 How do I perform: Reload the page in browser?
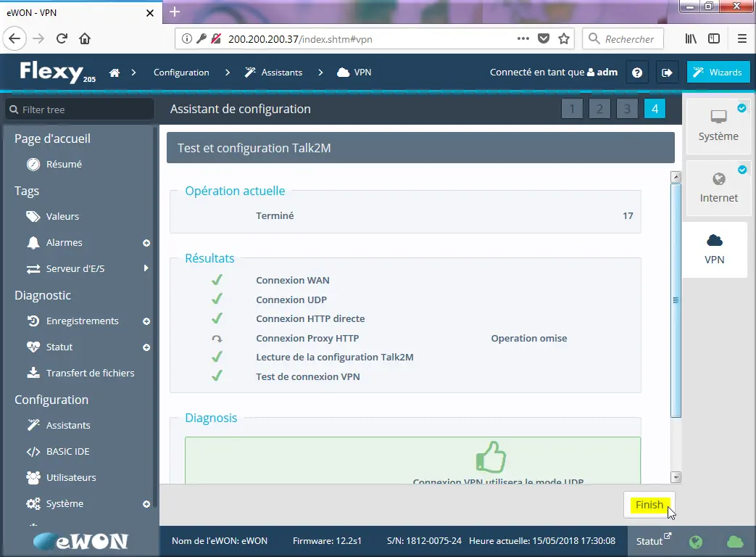tap(62, 38)
